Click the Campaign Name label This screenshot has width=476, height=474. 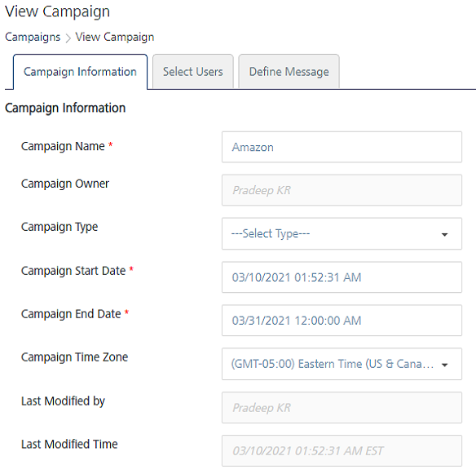click(x=63, y=147)
